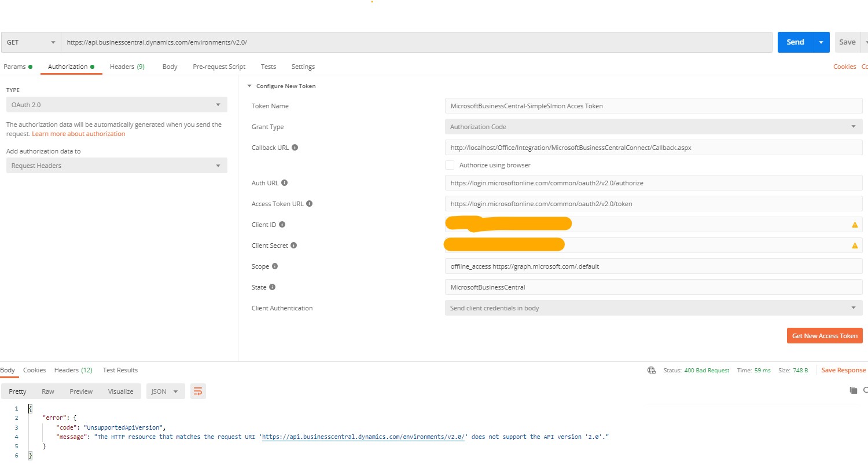Open the JSON format dropdown
This screenshot has height=465, width=868.
tap(165, 391)
